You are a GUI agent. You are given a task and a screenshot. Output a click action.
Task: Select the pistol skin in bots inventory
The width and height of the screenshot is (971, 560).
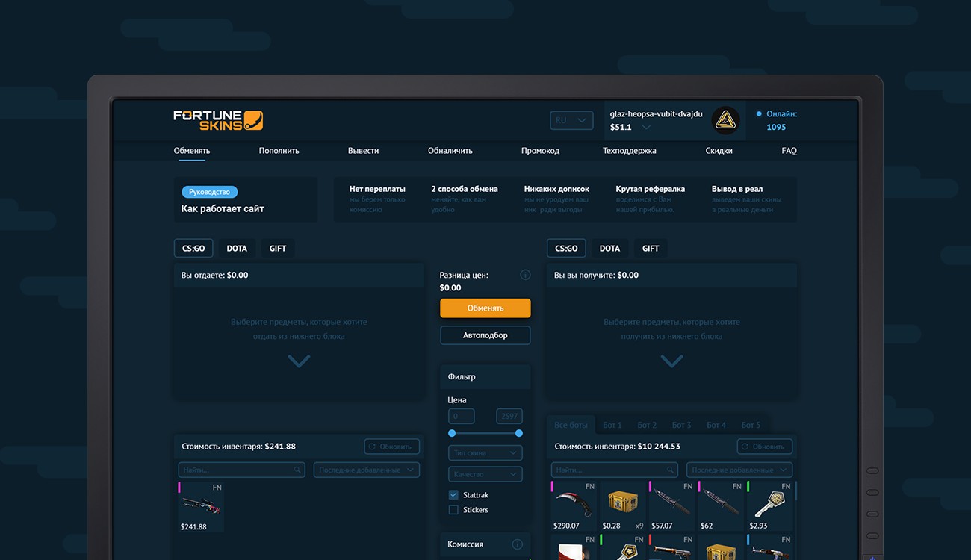(x=672, y=548)
